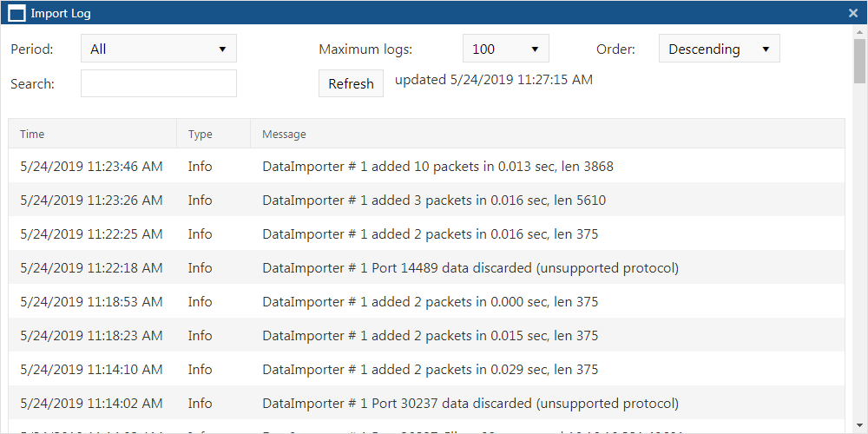Select the 11:18:23 AM log row
The height and width of the screenshot is (434, 868).
tap(425, 336)
